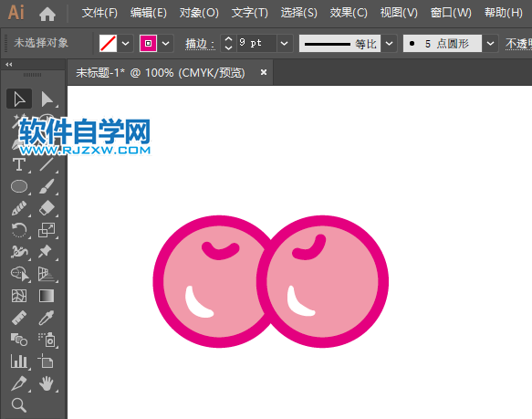
Task: Close the 未标题-1* document tab
Action: pos(264,72)
